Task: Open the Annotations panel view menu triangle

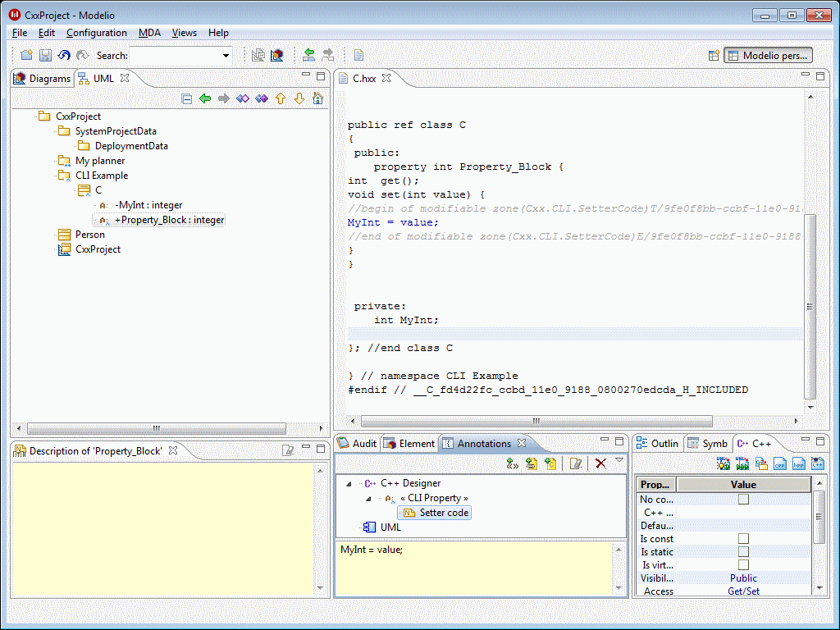Action: click(619, 460)
